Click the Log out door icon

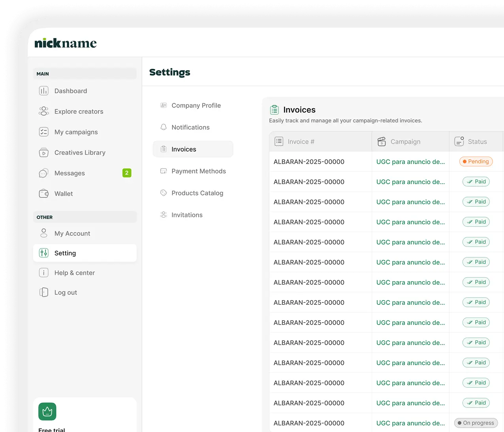[44, 292]
